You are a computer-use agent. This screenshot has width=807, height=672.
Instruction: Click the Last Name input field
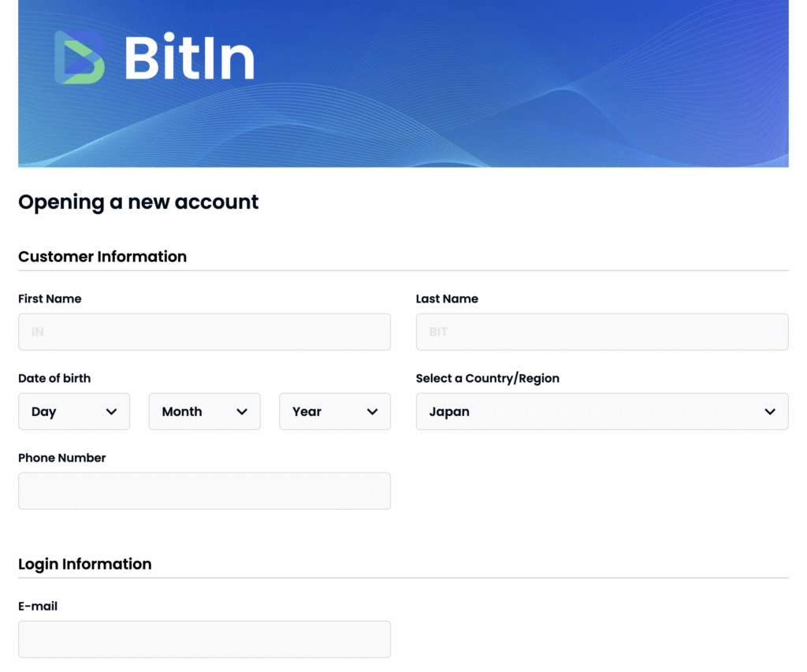pos(602,332)
